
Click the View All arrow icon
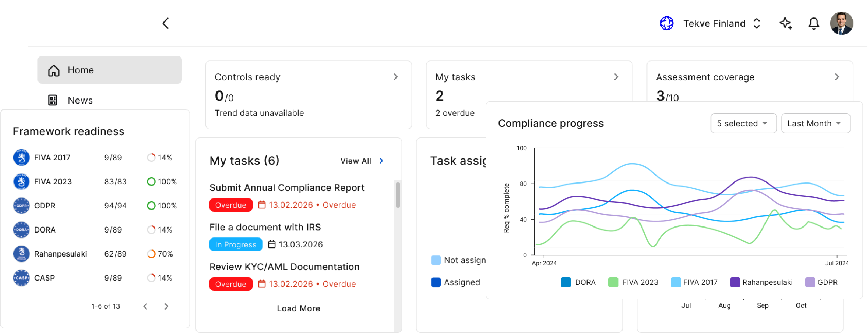click(x=381, y=160)
